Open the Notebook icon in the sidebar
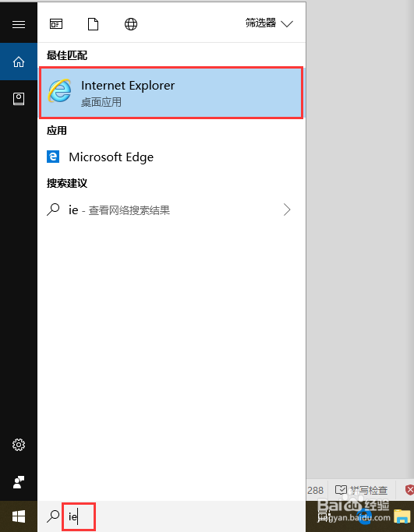 (19, 99)
